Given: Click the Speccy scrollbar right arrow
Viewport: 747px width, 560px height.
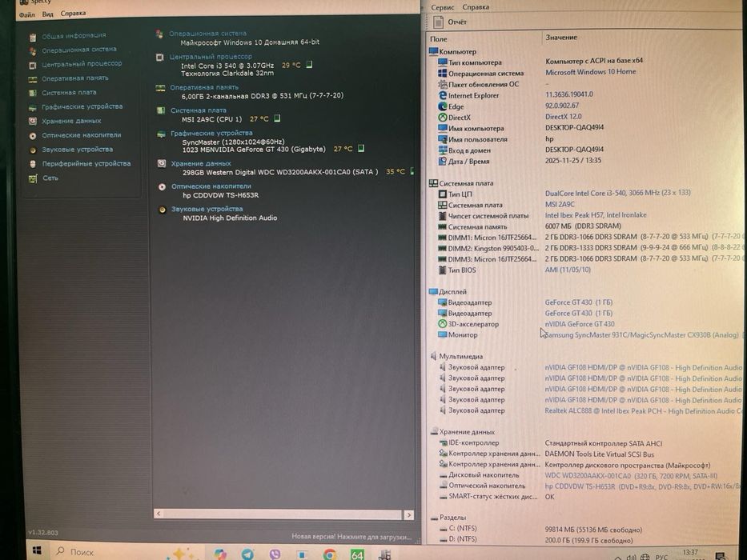Looking at the screenshot, I should 409,514.
